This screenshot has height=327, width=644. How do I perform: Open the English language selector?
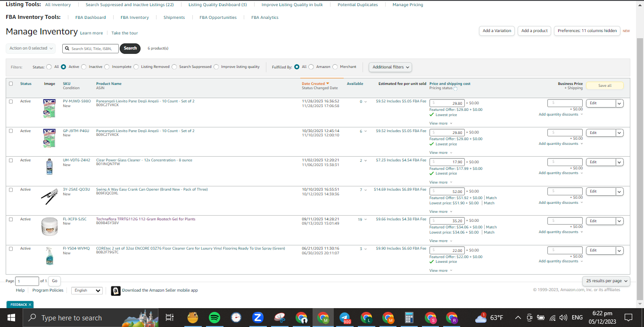(x=88, y=290)
